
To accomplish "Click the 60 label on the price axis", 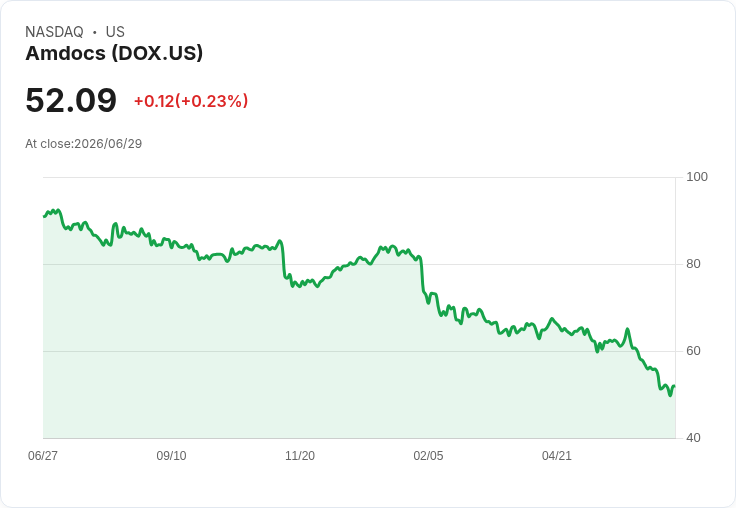I will 693,351.
